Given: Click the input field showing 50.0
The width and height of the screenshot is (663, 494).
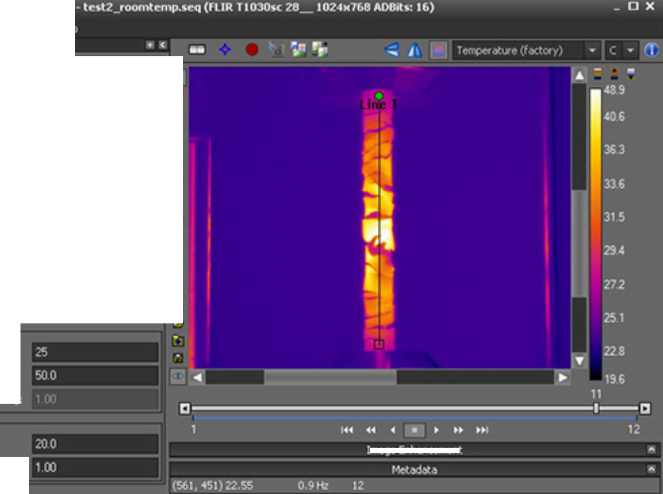Looking at the screenshot, I should (95, 376).
